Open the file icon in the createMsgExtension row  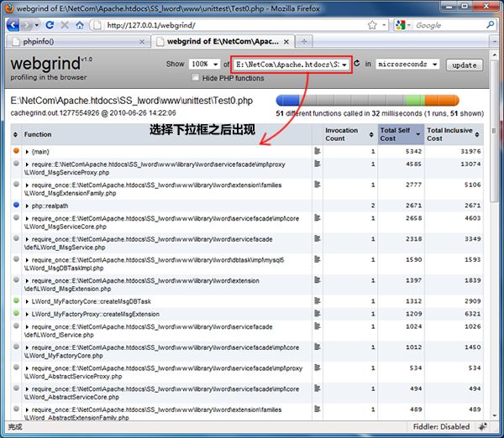pos(318,314)
